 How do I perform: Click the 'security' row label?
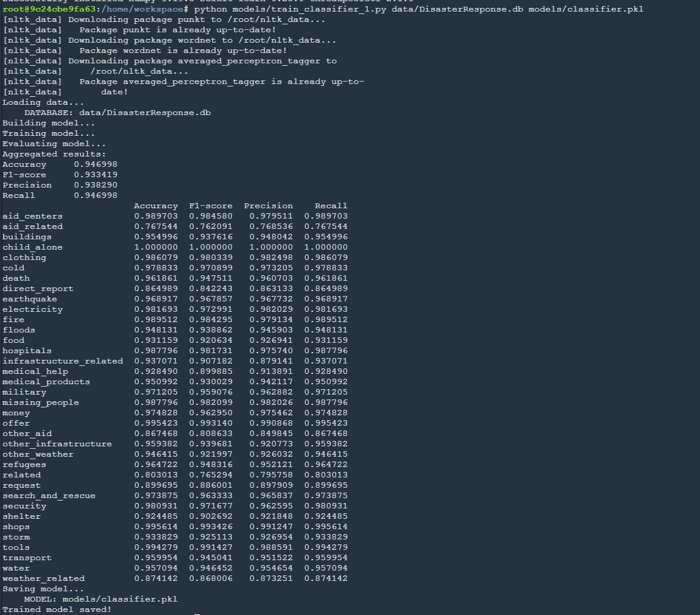[24, 506]
